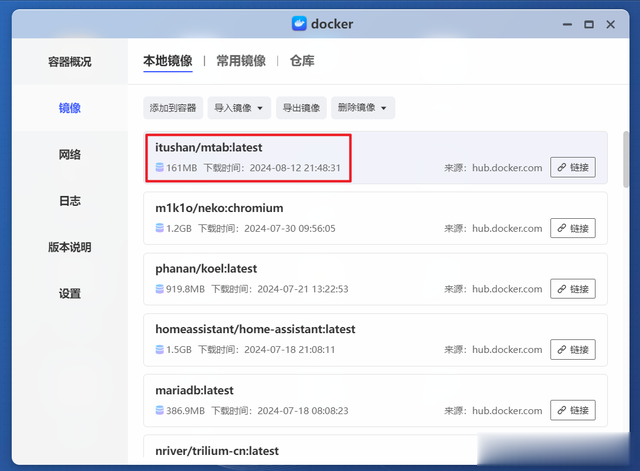Expand the 导入镜像 dropdown
This screenshot has height=471, width=640.
239,108
